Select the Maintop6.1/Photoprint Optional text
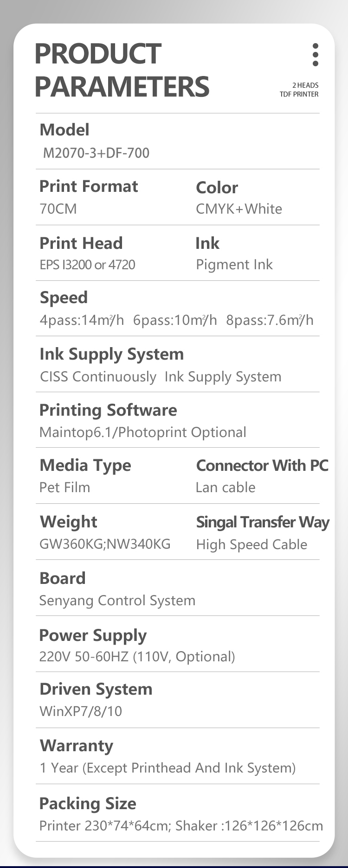Image resolution: width=348 pixels, height=868 pixels. [143, 432]
